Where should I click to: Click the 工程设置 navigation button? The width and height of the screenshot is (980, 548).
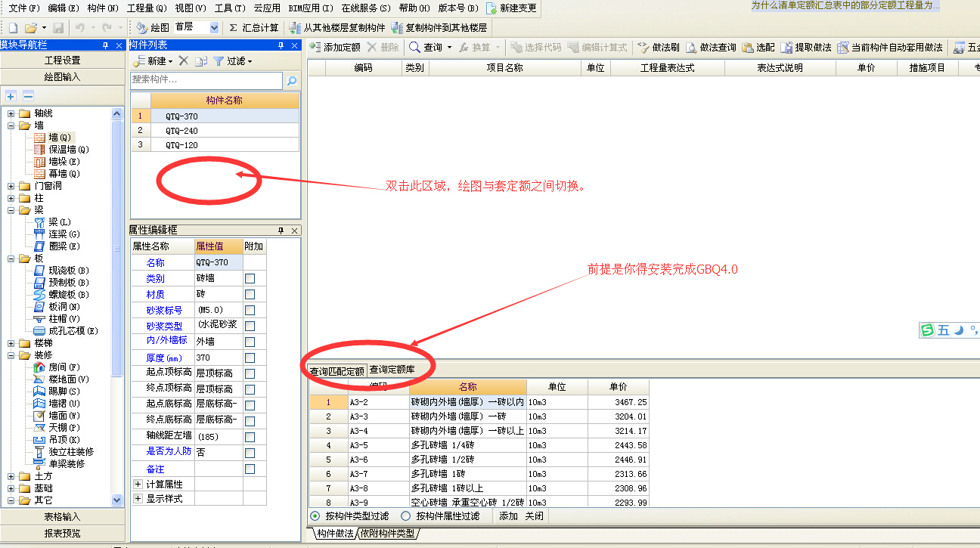[x=62, y=60]
